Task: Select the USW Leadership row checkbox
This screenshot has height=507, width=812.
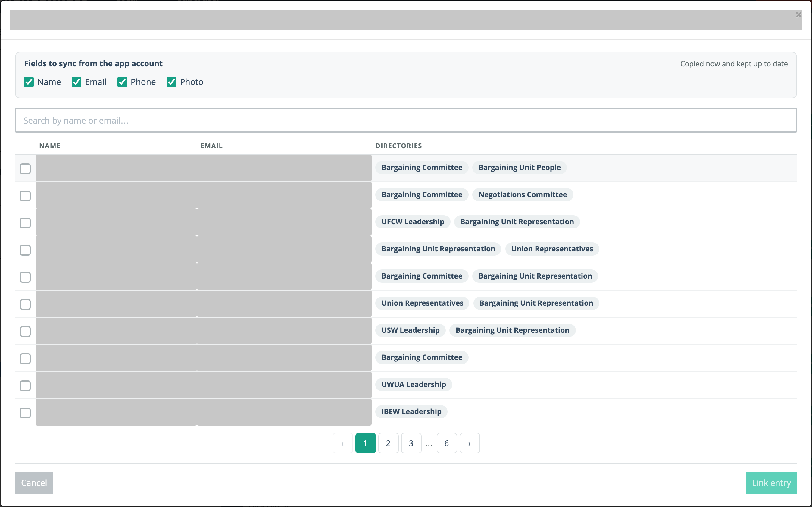Action: coord(26,332)
